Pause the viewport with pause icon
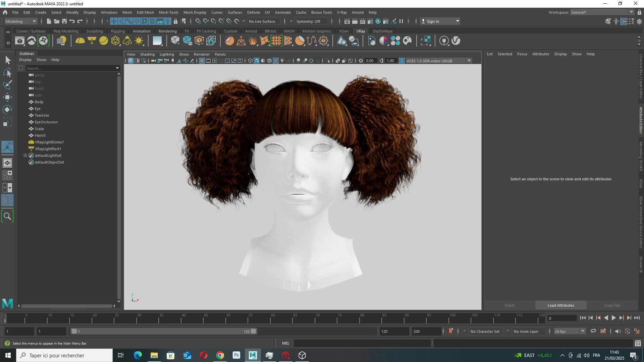 pos(401,21)
